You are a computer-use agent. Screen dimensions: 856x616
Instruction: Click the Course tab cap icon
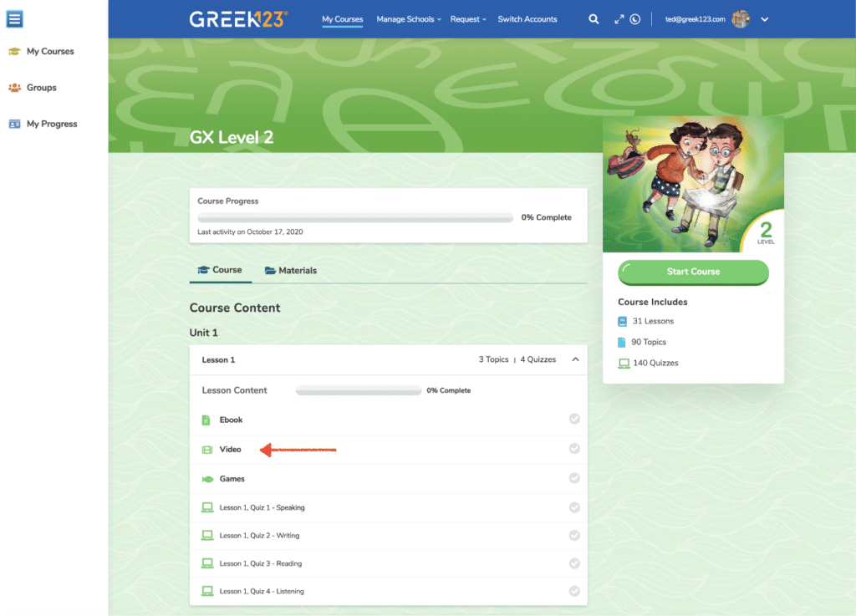(x=204, y=269)
